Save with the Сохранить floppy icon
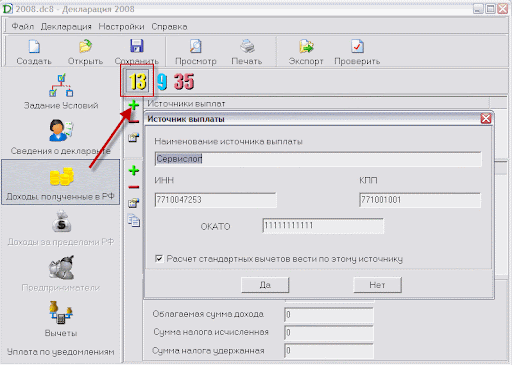The width and height of the screenshot is (512, 365). click(x=137, y=46)
